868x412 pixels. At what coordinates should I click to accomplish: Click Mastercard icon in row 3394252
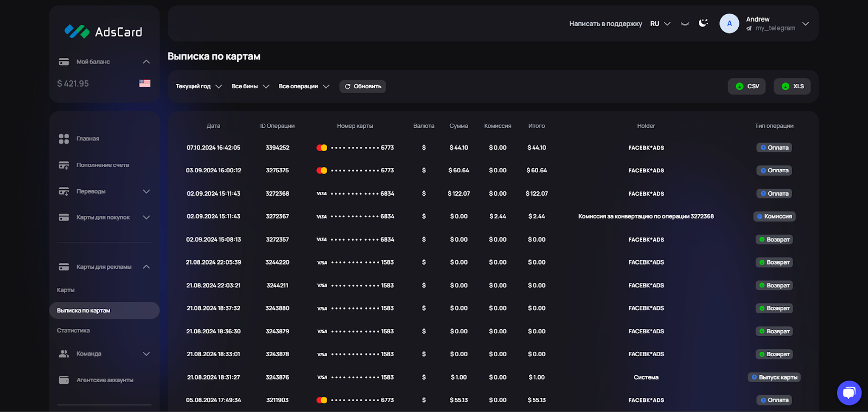pyautogui.click(x=322, y=147)
